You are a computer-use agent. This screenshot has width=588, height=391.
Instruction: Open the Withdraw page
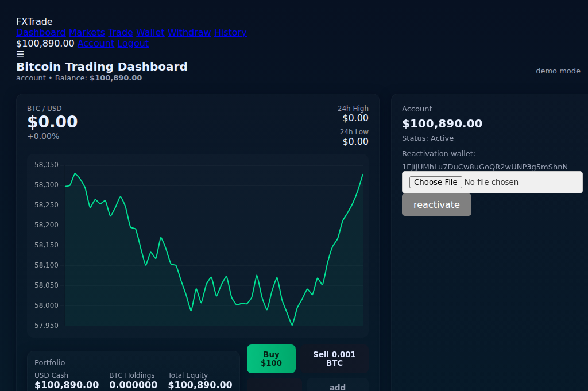point(189,32)
